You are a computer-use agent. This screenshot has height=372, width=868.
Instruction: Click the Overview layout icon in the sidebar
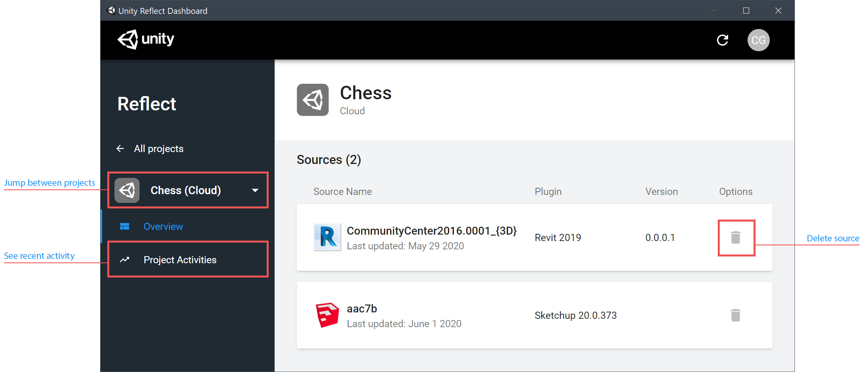pos(125,226)
